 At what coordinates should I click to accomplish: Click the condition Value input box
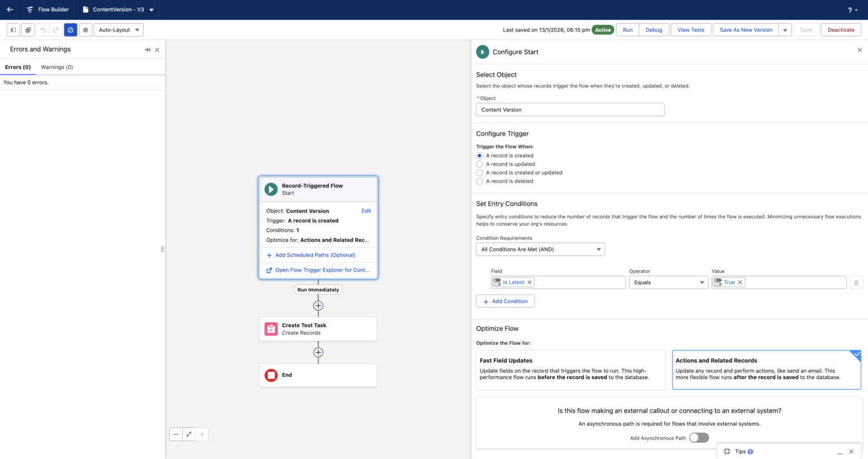pyautogui.click(x=779, y=282)
